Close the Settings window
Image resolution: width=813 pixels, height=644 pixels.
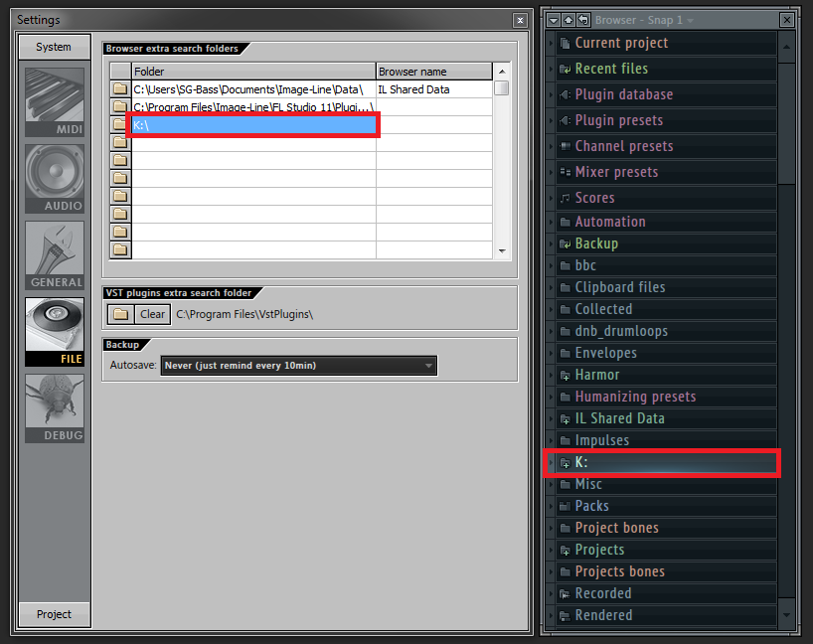click(520, 20)
